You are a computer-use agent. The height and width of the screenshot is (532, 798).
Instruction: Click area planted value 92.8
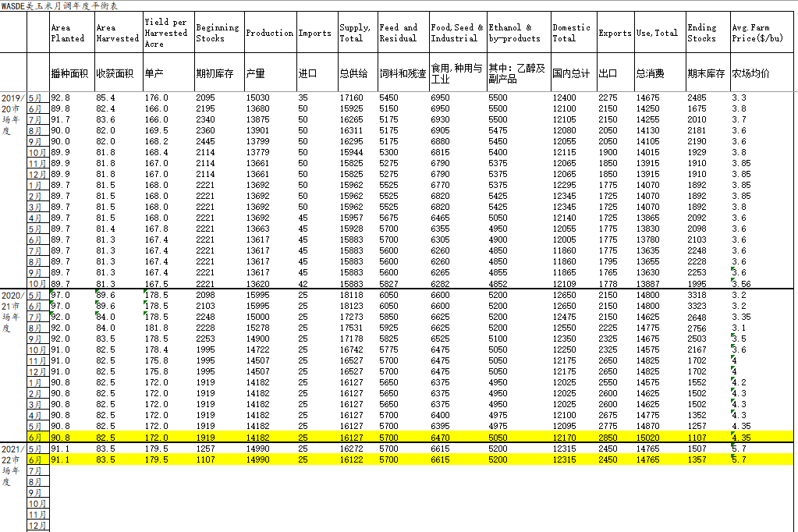point(61,98)
